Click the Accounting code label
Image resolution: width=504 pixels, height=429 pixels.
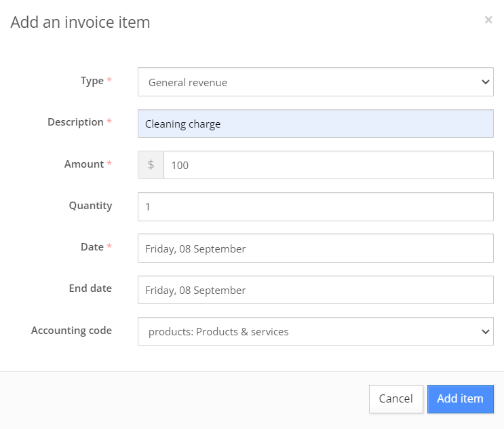pos(71,331)
